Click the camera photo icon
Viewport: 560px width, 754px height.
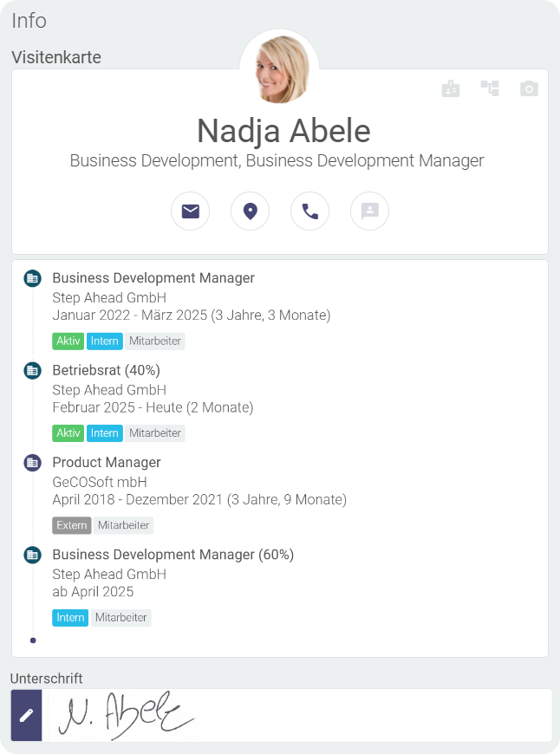click(529, 88)
